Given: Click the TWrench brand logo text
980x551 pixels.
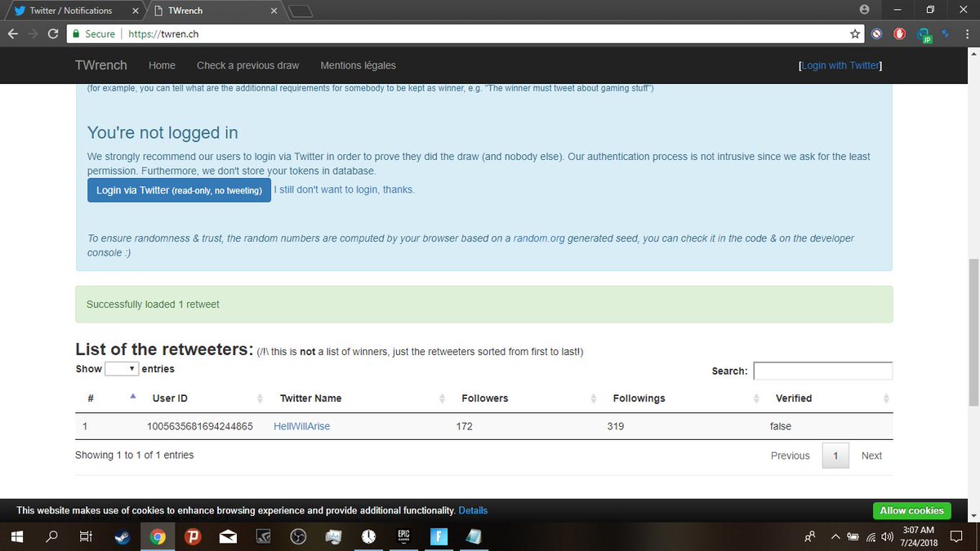Looking at the screenshot, I should click(x=101, y=65).
